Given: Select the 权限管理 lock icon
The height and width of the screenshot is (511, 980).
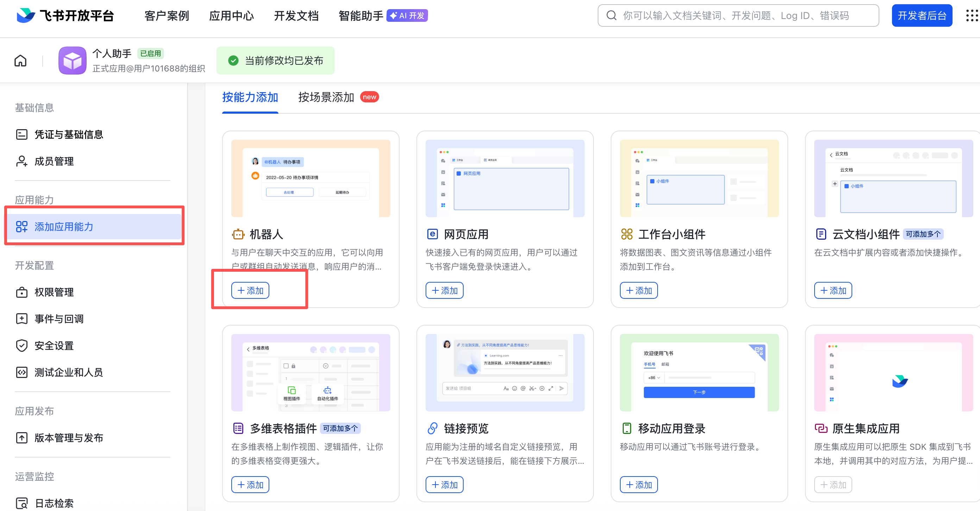Looking at the screenshot, I should tap(21, 292).
